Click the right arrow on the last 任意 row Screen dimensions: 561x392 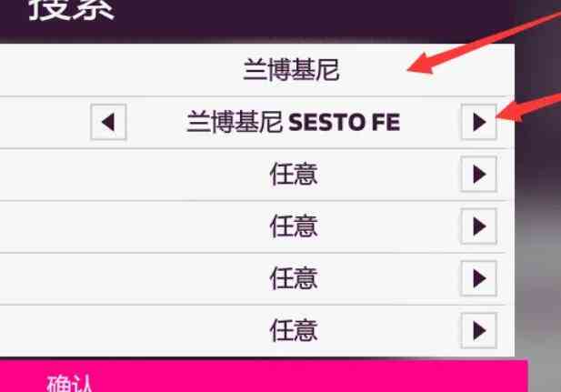point(478,330)
